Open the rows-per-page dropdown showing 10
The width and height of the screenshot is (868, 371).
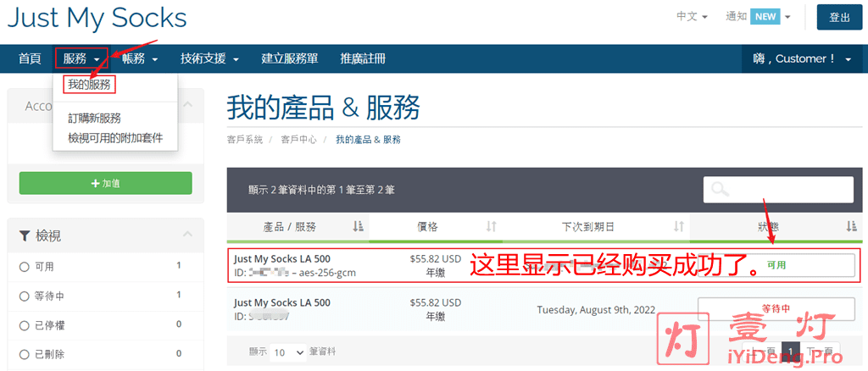[290, 352]
